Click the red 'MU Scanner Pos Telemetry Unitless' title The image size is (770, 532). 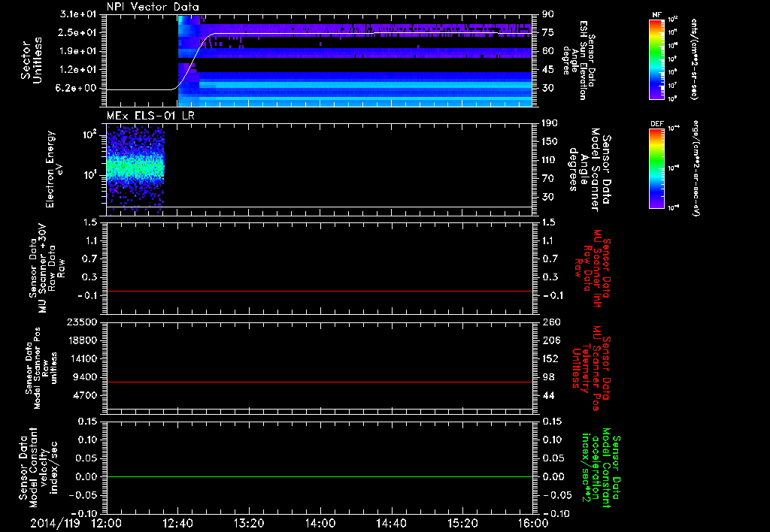pyautogui.click(x=591, y=368)
